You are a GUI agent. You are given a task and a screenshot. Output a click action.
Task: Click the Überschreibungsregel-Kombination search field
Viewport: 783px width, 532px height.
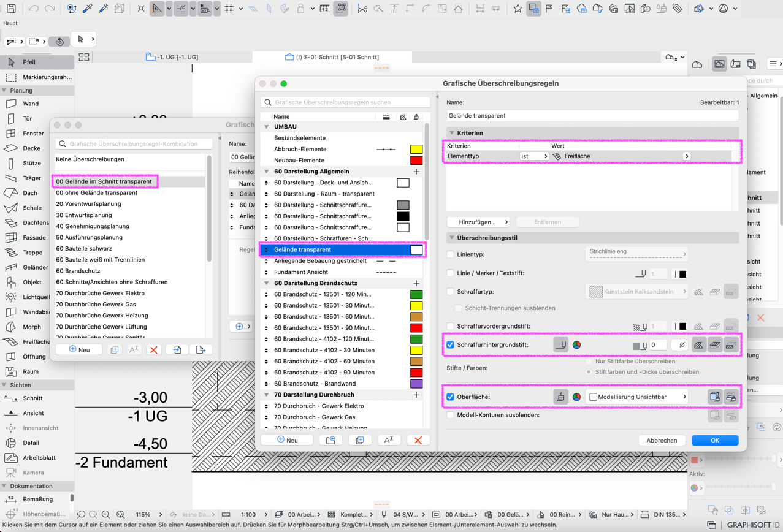[134, 143]
